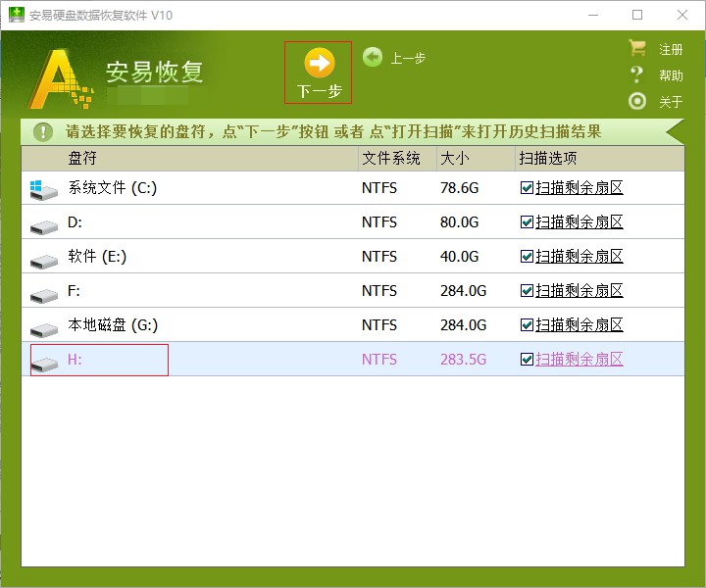Click the 大小 column header
The image size is (706, 588).
[455, 158]
